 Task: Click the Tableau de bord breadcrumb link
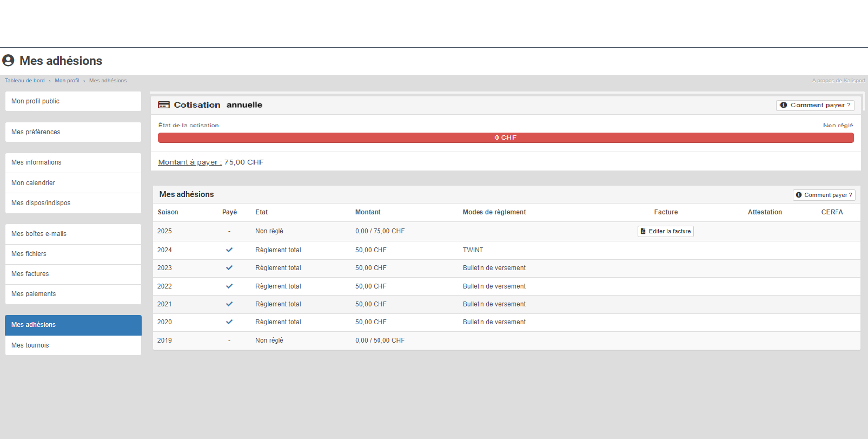click(25, 81)
